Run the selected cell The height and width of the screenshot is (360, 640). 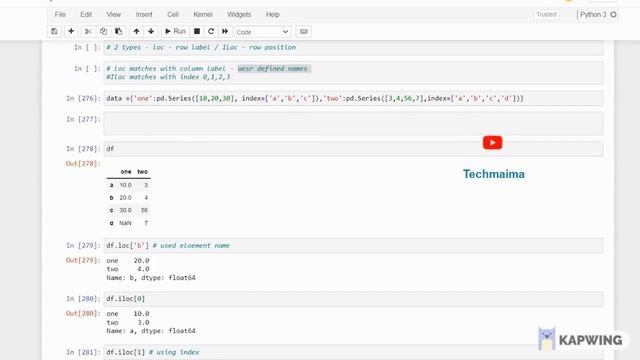tap(175, 31)
